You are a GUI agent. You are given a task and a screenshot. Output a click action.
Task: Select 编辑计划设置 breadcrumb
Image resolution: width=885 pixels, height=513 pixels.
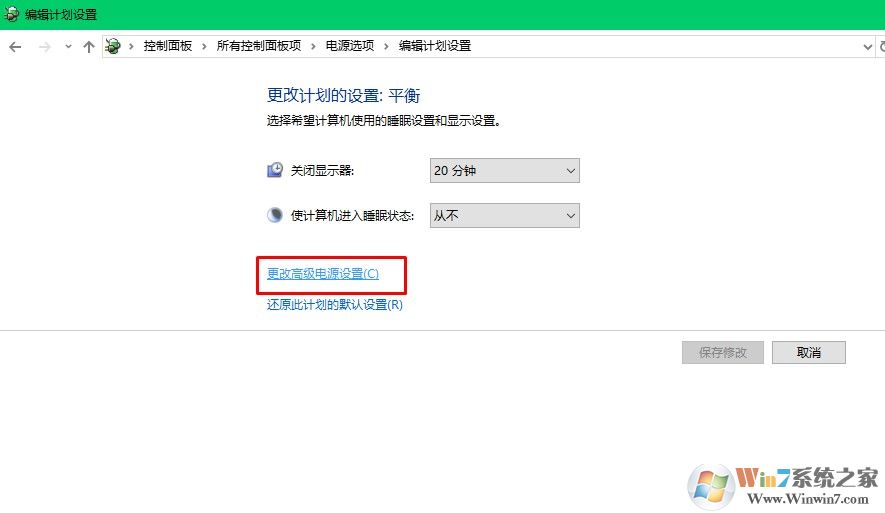[x=435, y=46]
